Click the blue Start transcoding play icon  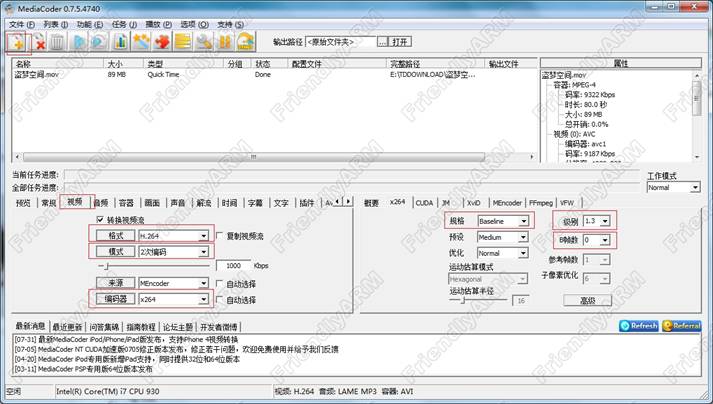tap(80, 43)
